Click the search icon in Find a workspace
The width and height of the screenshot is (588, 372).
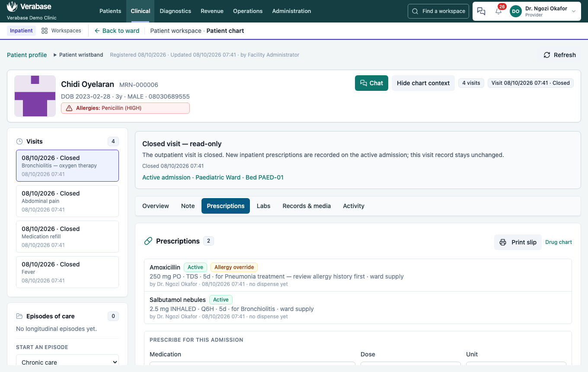tap(415, 11)
